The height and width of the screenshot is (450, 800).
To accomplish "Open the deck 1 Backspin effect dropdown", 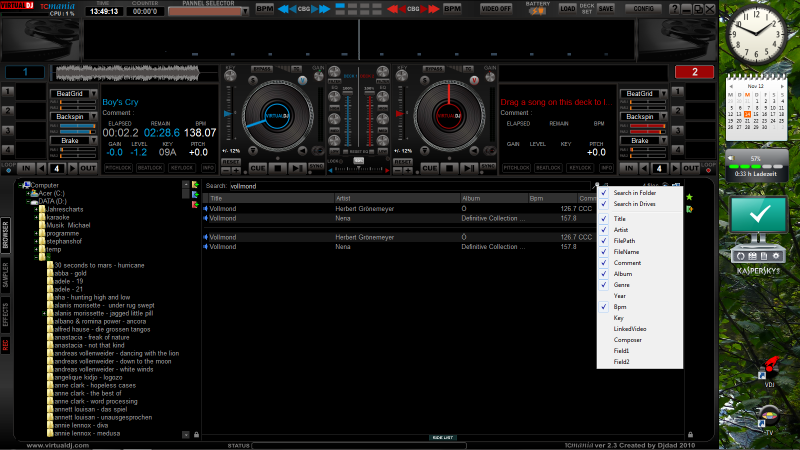I will point(93,117).
